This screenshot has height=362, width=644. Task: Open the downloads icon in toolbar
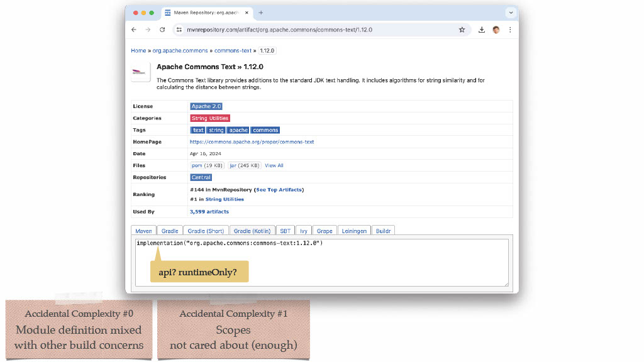(482, 30)
